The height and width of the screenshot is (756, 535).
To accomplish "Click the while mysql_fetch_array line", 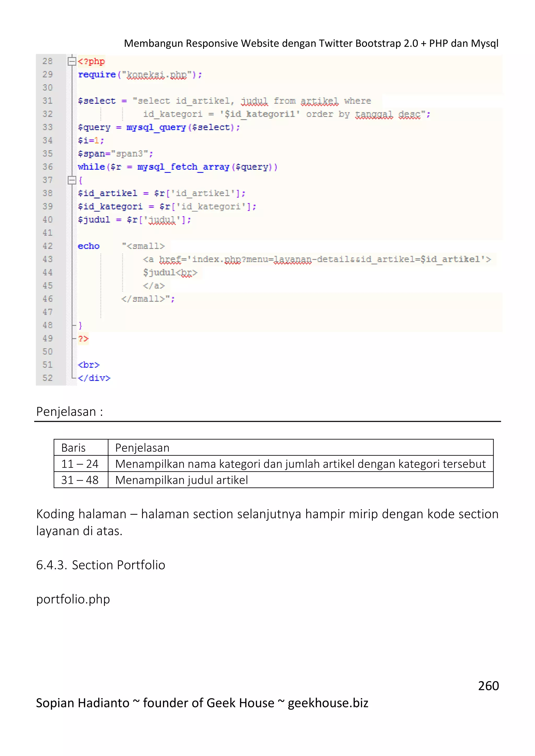I will point(178,167).
